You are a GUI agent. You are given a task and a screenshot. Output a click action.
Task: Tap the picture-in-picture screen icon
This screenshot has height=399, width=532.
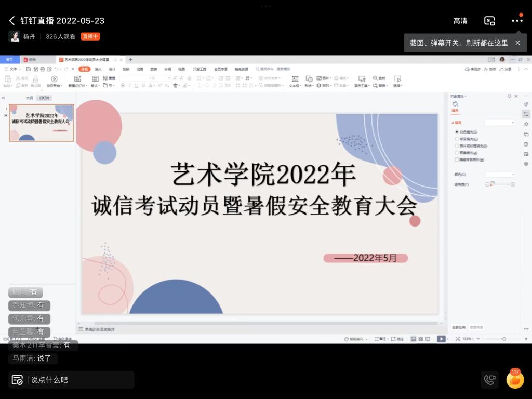pos(489,21)
